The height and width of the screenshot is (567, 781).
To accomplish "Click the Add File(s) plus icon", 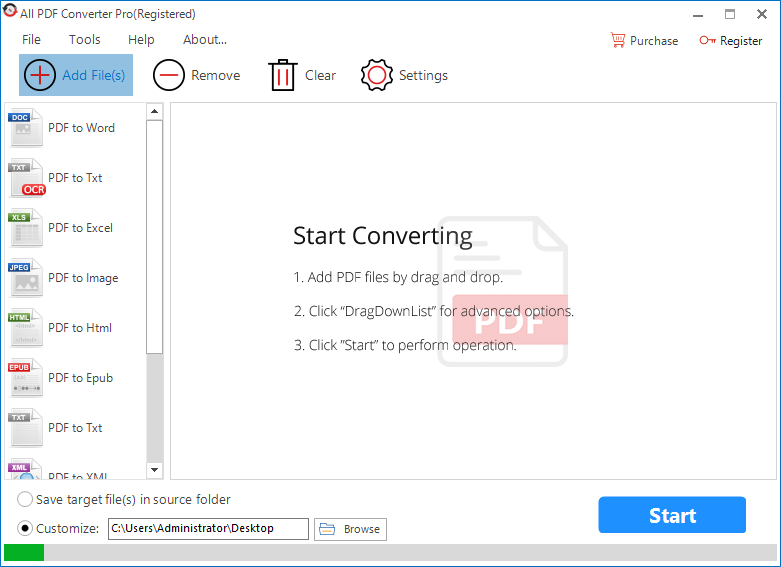I will [x=40, y=75].
